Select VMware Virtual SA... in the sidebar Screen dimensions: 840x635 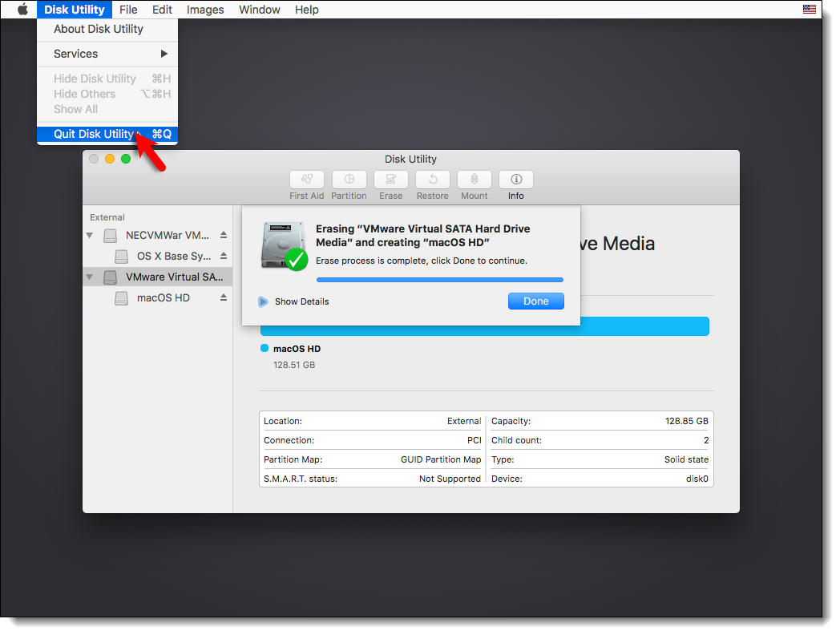pos(157,277)
